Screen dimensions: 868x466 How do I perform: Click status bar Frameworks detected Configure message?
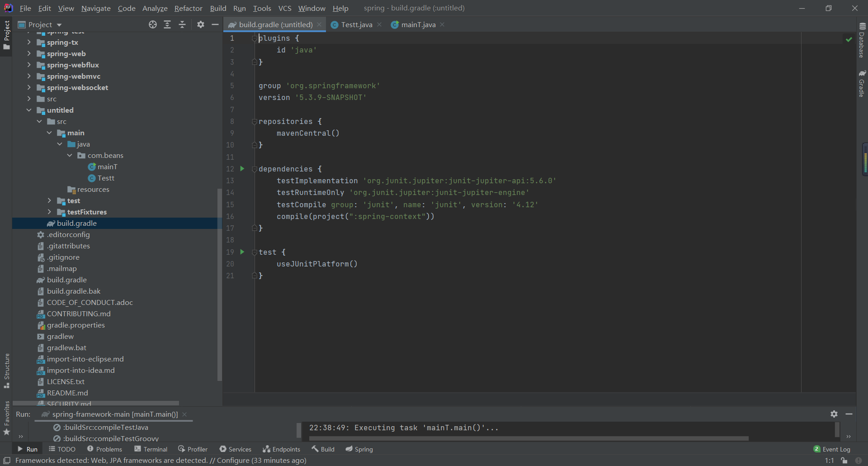point(161,461)
